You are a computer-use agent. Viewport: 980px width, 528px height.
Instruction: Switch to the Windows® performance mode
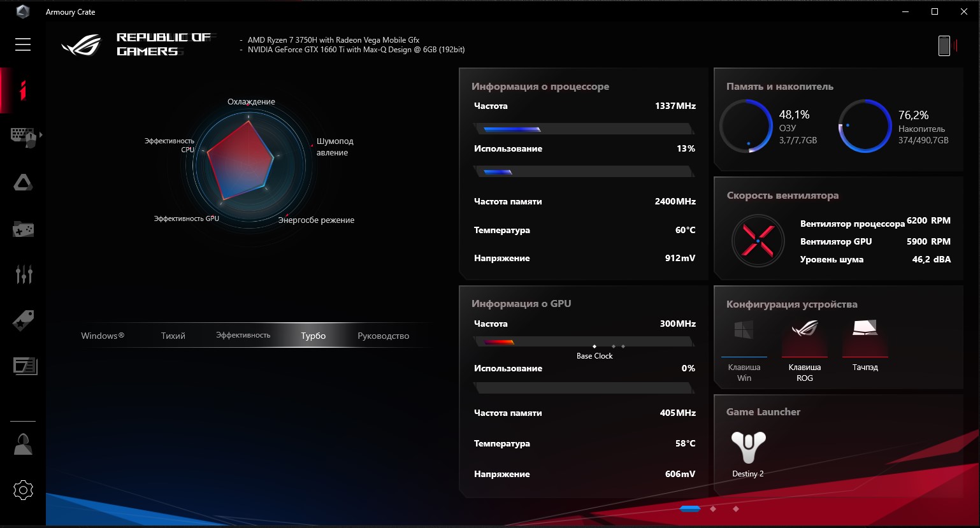(x=103, y=336)
